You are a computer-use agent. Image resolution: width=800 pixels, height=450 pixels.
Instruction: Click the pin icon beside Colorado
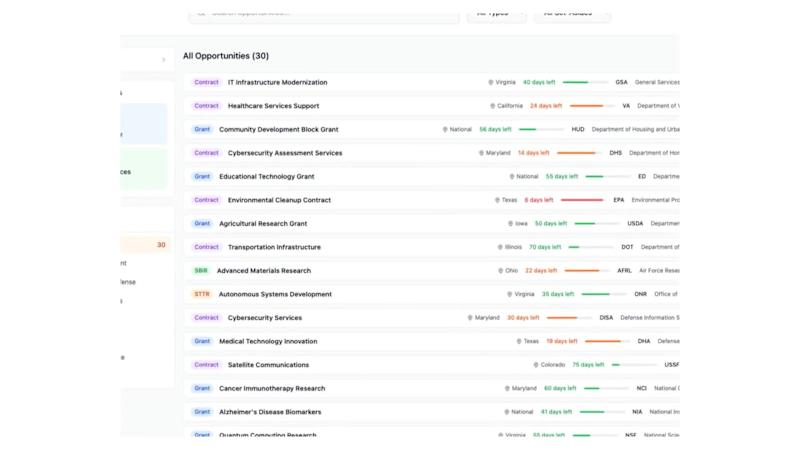coord(536,365)
